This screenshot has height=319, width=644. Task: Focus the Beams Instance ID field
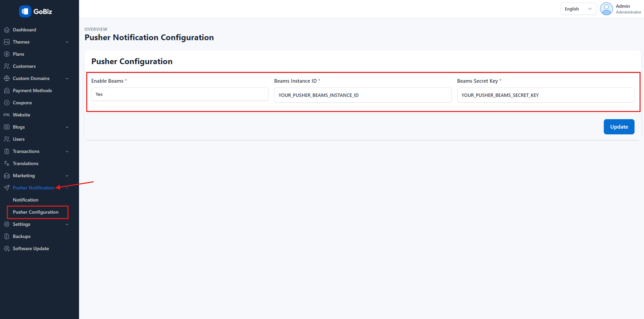(x=363, y=95)
